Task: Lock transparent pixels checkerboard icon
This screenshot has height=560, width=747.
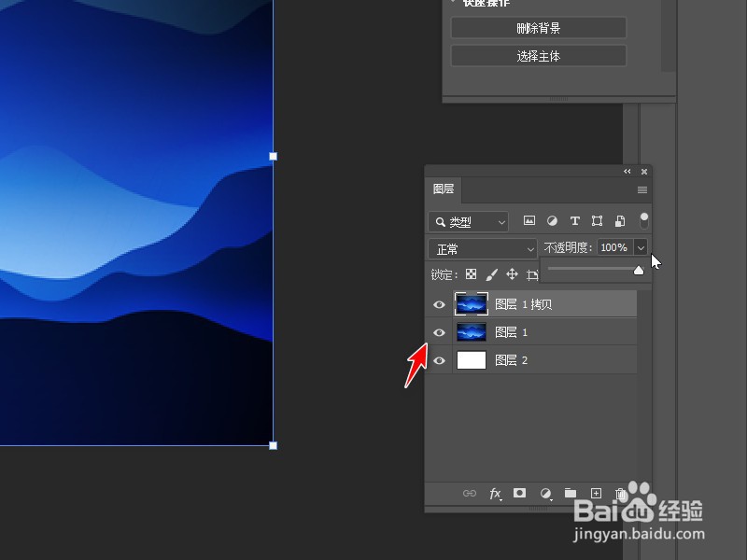Action: [x=471, y=274]
